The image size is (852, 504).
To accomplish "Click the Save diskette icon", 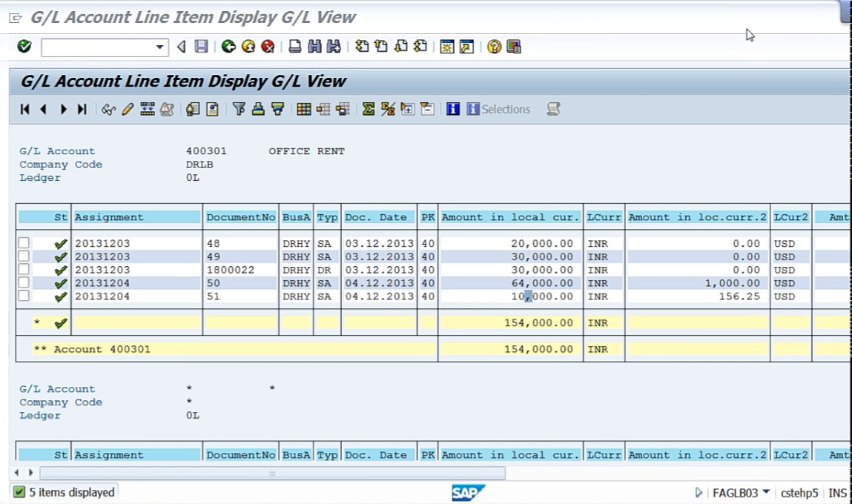I will point(201,47).
